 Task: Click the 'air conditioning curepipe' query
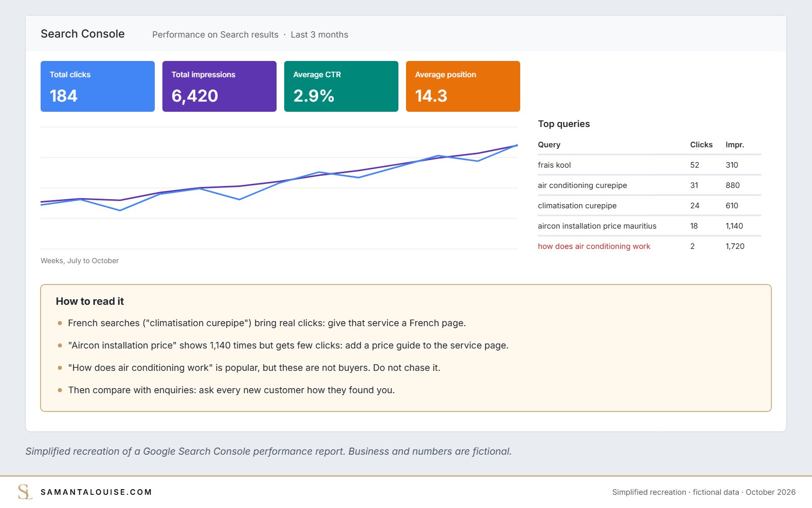click(582, 185)
